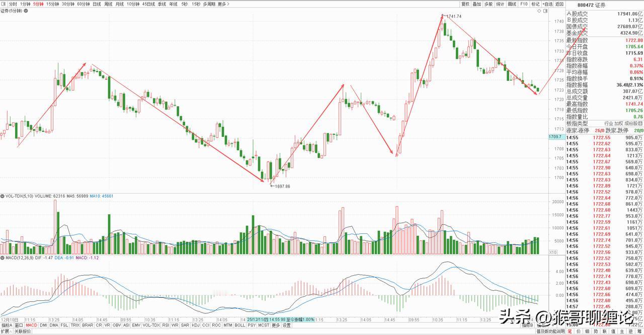The height and width of the screenshot is (335, 644).
Task: Show the 周线 weekly chart
Action: [108, 4]
